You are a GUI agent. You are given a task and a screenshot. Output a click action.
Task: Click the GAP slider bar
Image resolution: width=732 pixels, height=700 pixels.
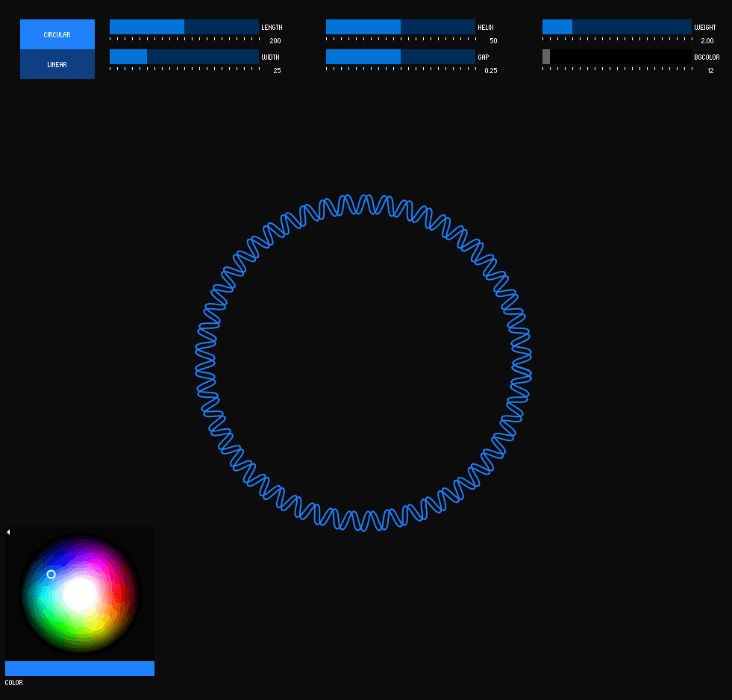point(401,57)
